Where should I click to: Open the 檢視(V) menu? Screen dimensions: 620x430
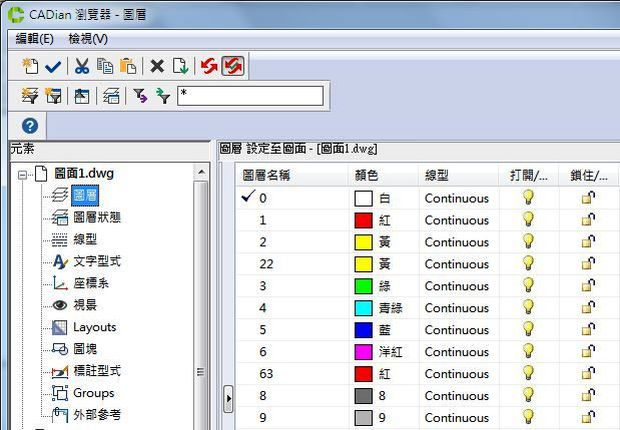[x=88, y=39]
